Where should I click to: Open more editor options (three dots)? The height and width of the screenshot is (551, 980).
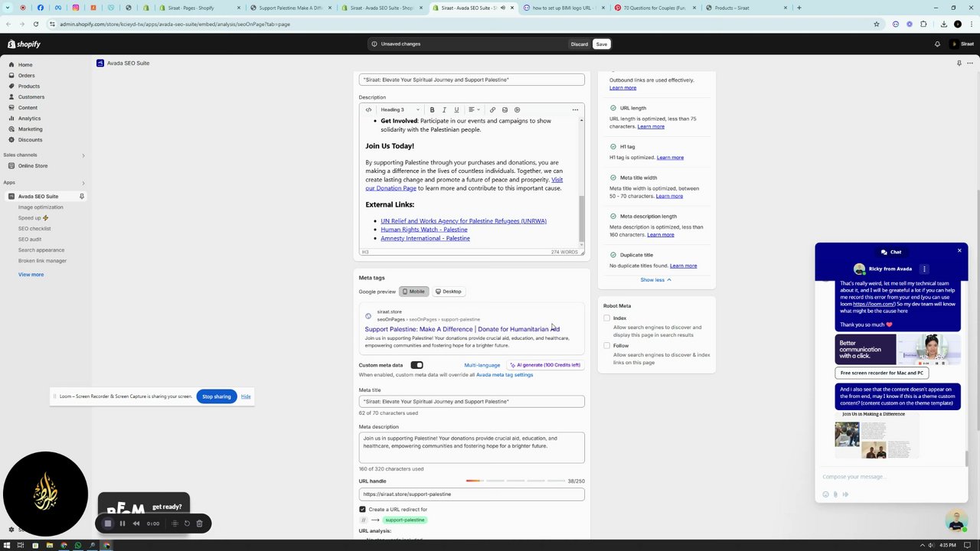point(575,109)
